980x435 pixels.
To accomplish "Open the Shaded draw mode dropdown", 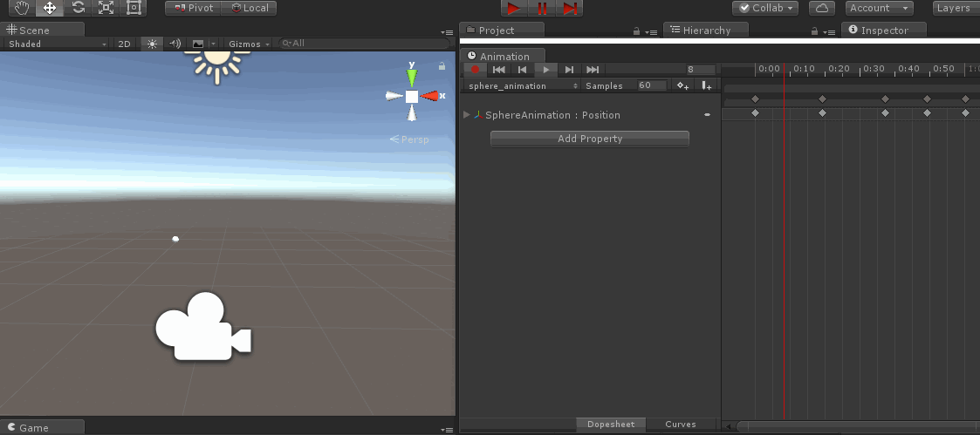I will click(56, 44).
